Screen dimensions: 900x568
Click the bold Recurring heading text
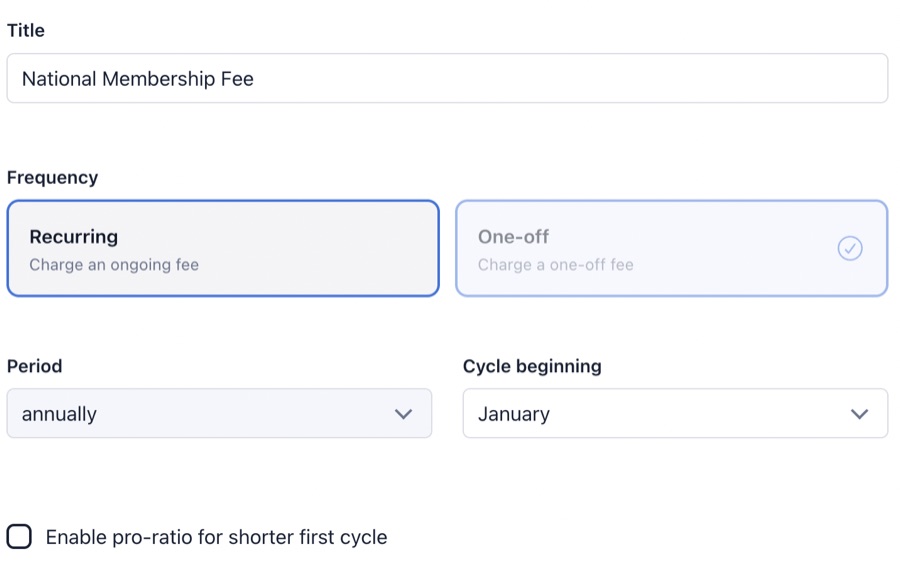tap(74, 237)
